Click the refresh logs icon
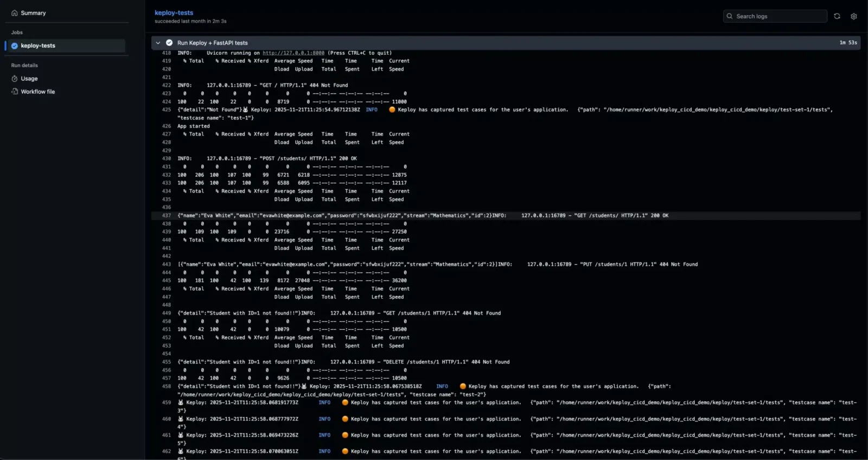The height and width of the screenshot is (460, 868). point(837,16)
